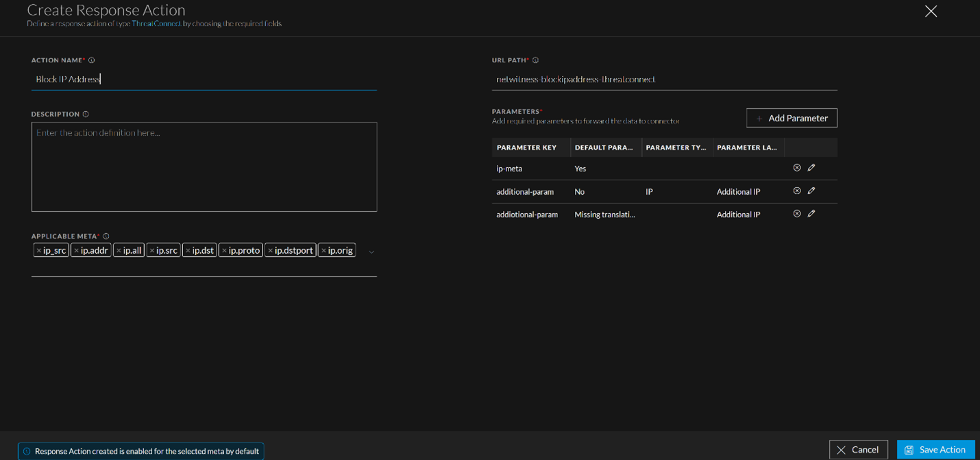Focus the URL Path input field

click(x=664, y=80)
